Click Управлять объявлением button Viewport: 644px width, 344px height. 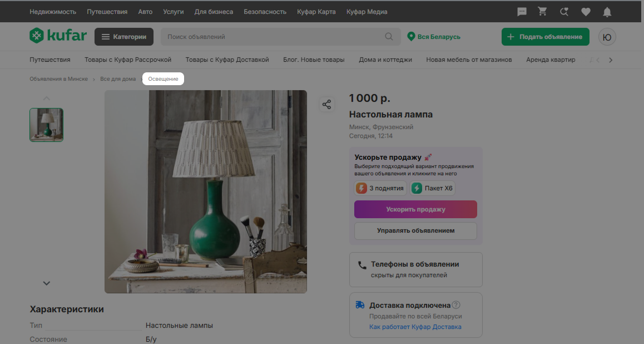415,230
